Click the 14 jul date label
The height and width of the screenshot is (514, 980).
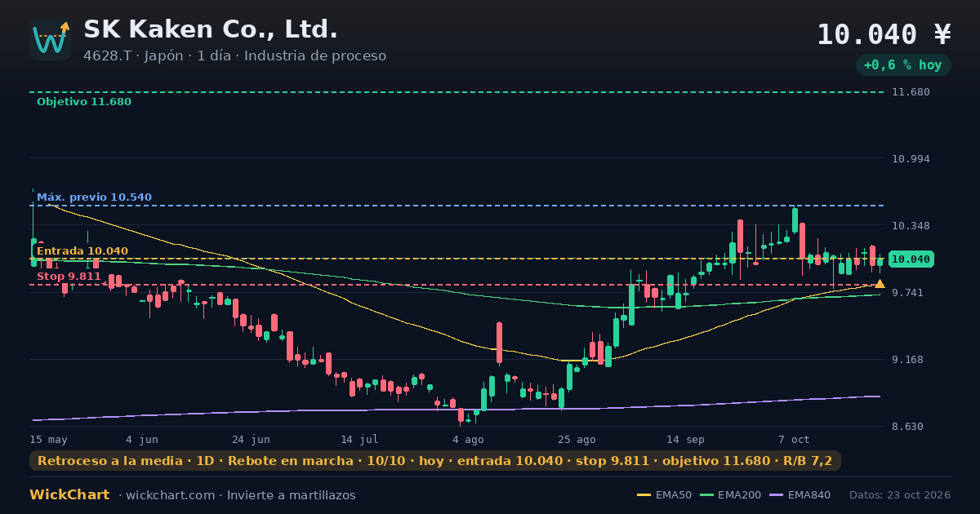coord(359,440)
